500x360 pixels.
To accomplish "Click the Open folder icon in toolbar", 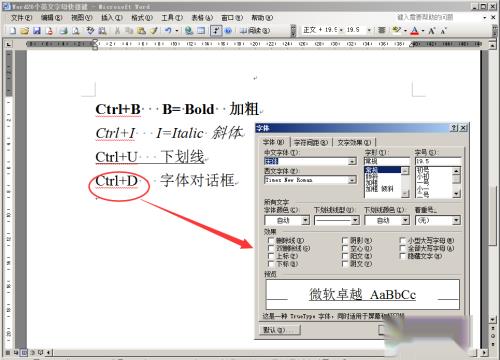I will click(24, 31).
